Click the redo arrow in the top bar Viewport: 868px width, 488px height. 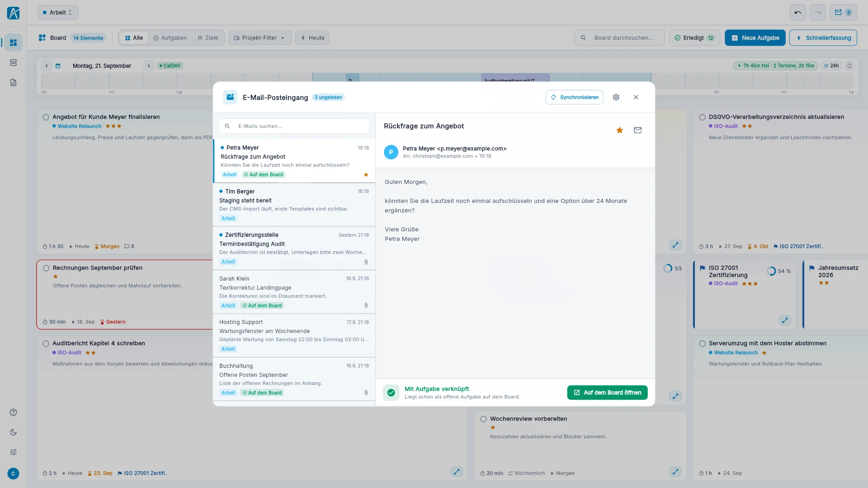[818, 13]
